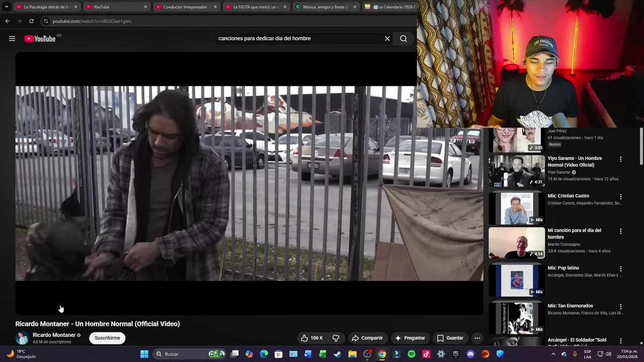Open Settings gear in taskbar
The image size is (644, 362).
[x=441, y=354]
